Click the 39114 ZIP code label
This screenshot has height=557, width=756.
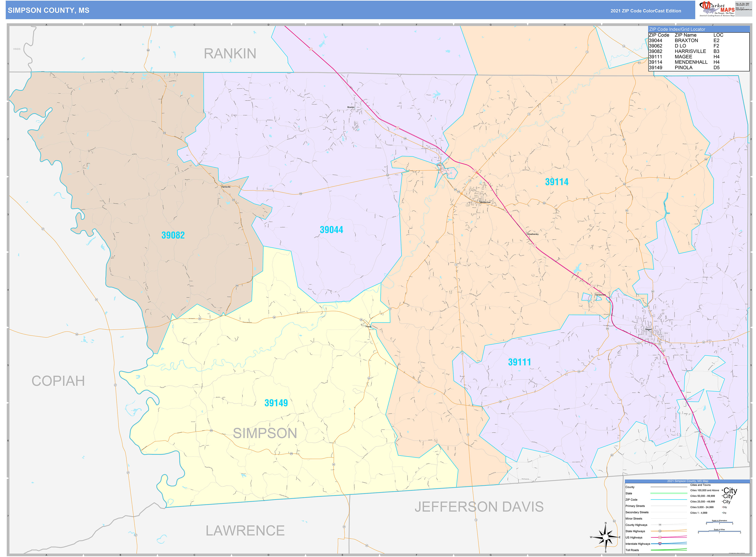pyautogui.click(x=557, y=182)
